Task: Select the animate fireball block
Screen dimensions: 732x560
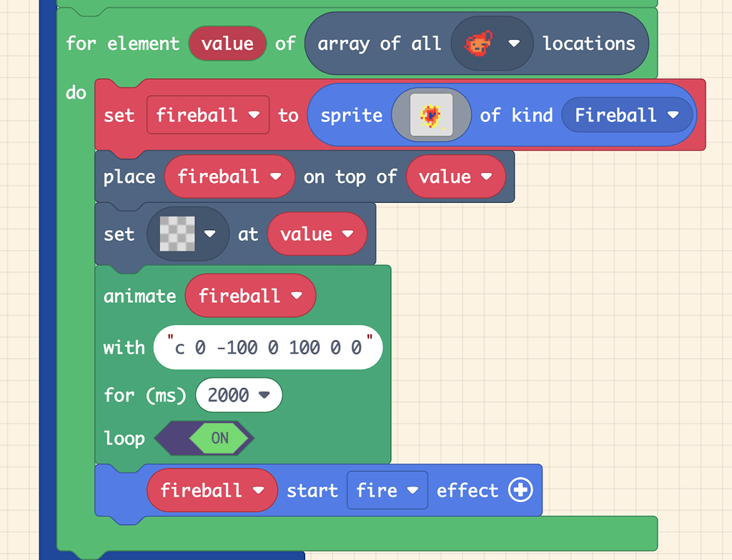Action: click(139, 296)
